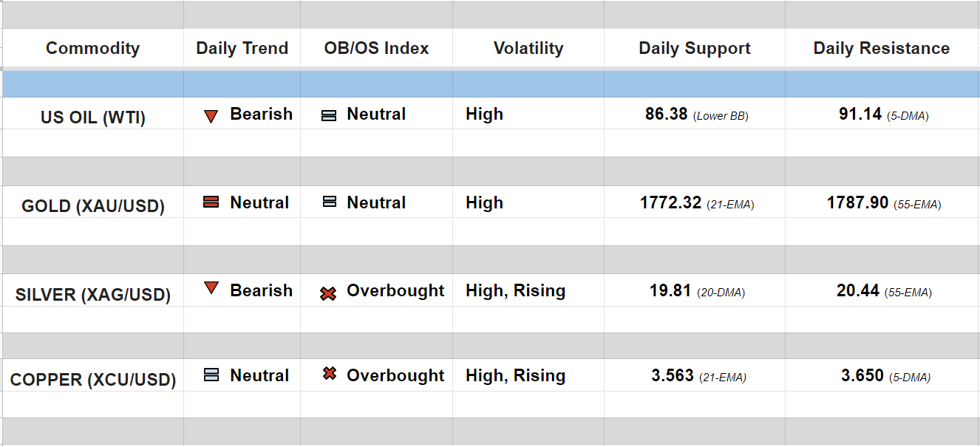Image resolution: width=980 pixels, height=447 pixels.
Task: Click the overbought red X for Copper
Action: coord(330,375)
